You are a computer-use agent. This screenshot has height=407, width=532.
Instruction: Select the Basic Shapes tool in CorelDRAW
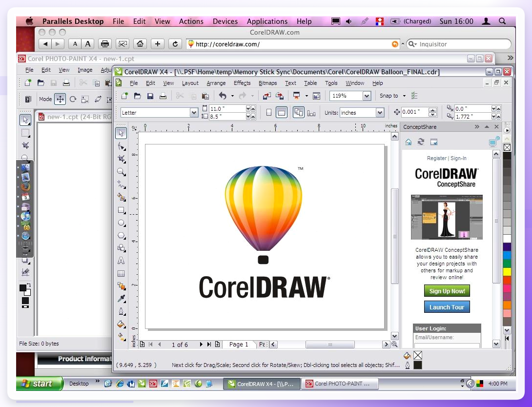121,248
